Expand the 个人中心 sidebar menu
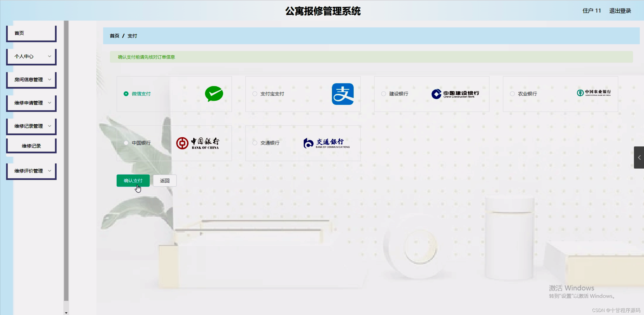The width and height of the screenshot is (644, 315). 31,56
